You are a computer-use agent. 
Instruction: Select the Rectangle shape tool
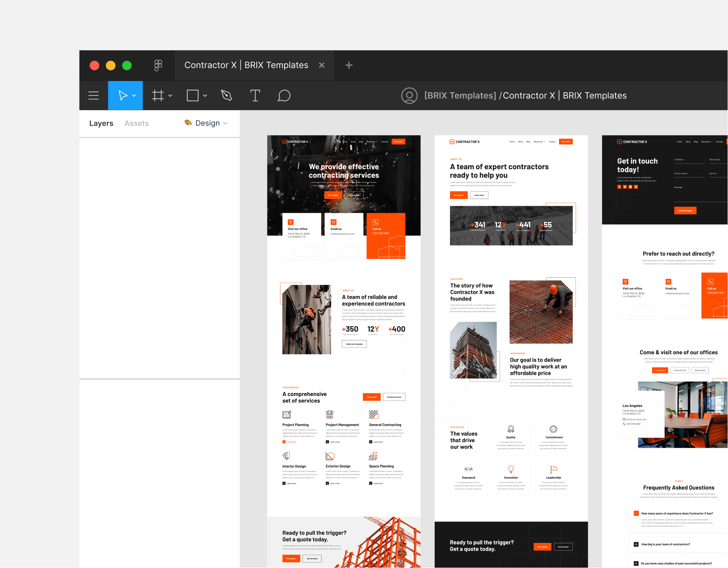(192, 96)
